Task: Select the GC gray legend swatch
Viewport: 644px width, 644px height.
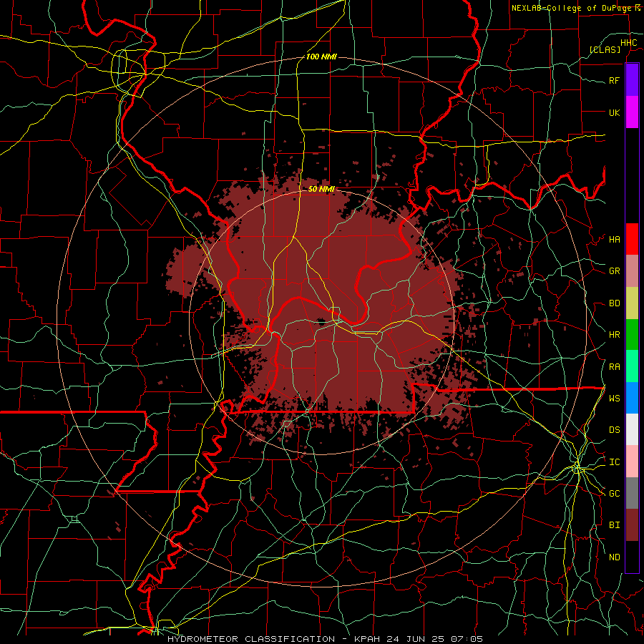Action: [x=632, y=493]
